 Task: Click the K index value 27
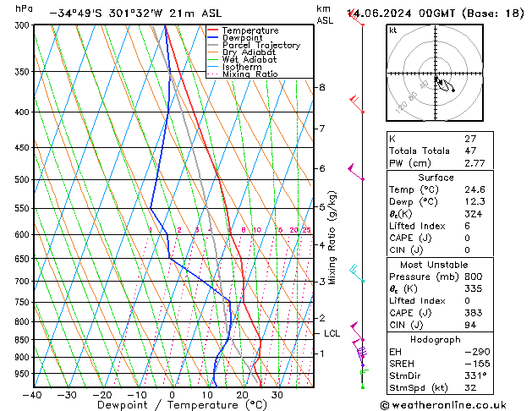pyautogui.click(x=470, y=139)
